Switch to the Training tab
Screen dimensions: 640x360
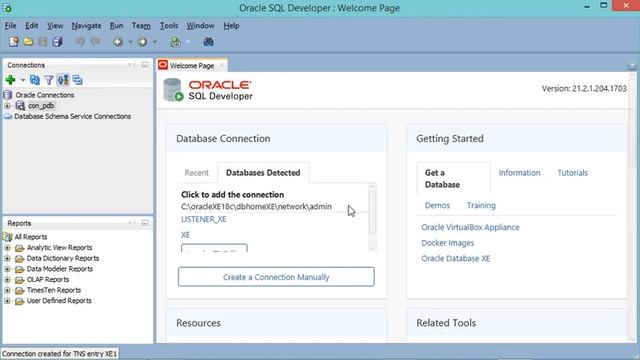(x=481, y=205)
